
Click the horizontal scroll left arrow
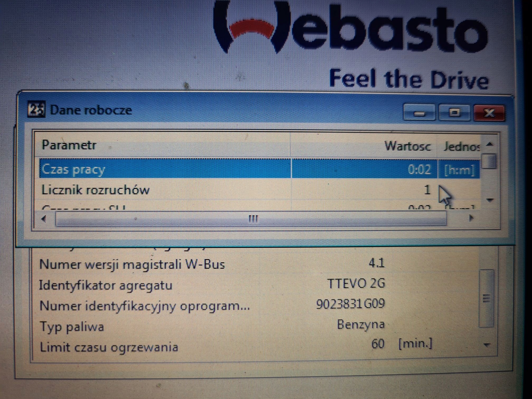44,218
